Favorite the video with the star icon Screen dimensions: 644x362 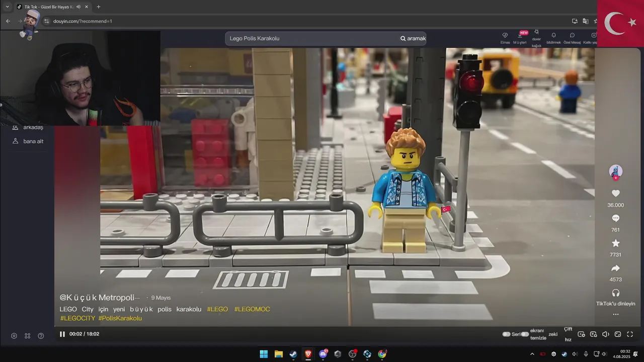(x=615, y=243)
